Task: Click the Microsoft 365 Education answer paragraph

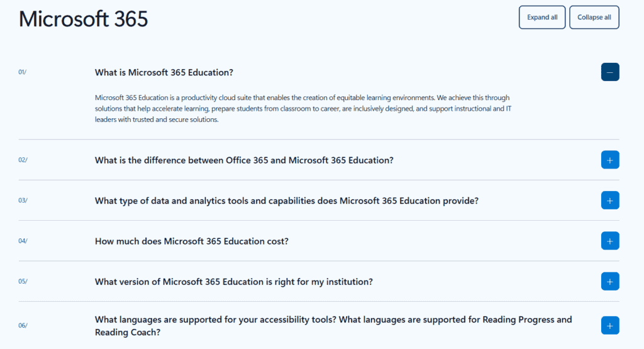Action: point(302,109)
